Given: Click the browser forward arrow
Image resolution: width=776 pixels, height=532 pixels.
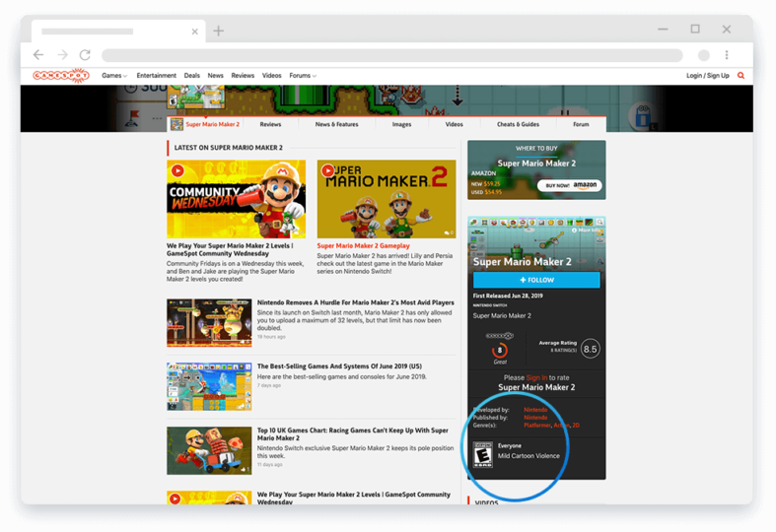Looking at the screenshot, I should click(62, 55).
